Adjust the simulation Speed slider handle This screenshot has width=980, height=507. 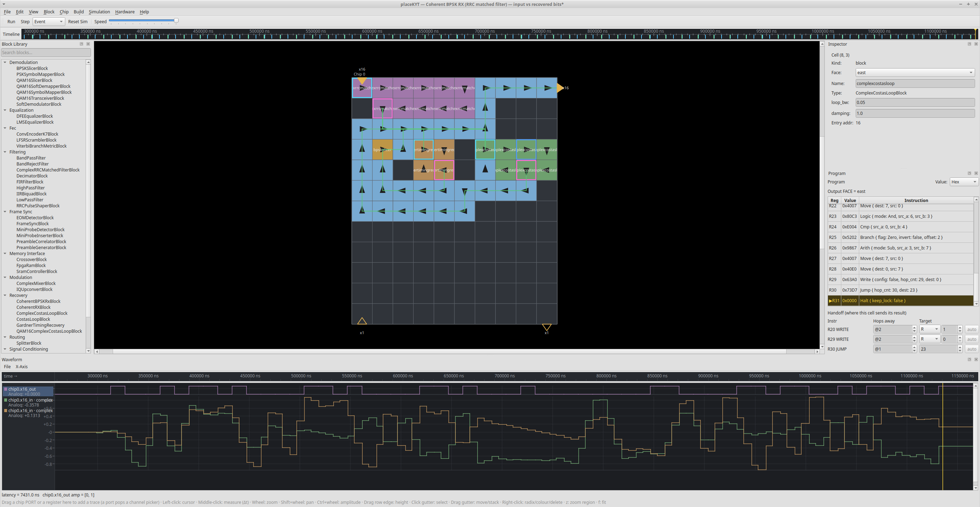tap(176, 20)
